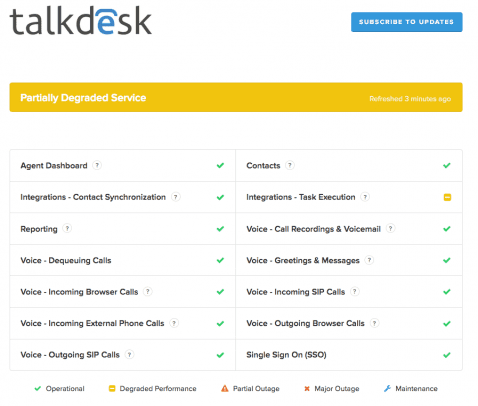Open help icon for Incoming External Phone Calls
The width and height of the screenshot is (478, 406).
pos(174,323)
